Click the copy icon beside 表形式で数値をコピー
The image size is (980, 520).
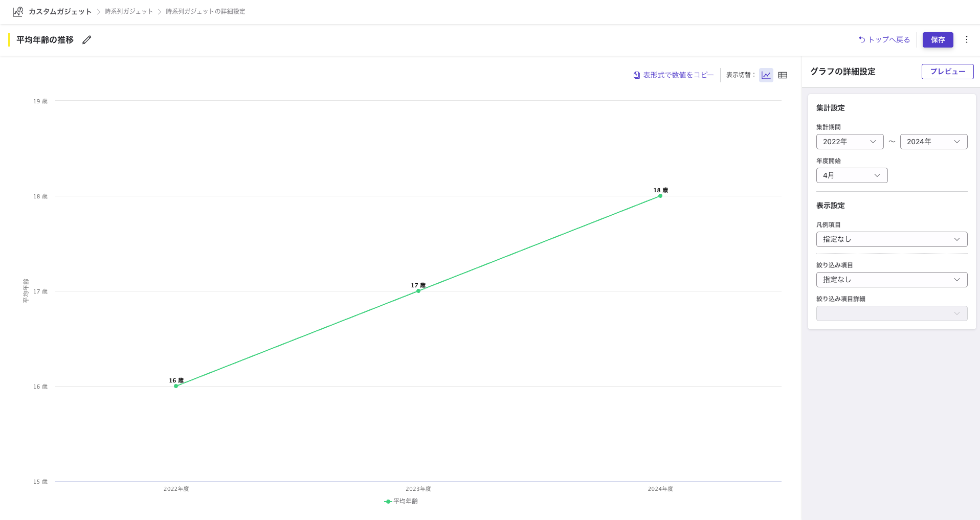pyautogui.click(x=637, y=75)
